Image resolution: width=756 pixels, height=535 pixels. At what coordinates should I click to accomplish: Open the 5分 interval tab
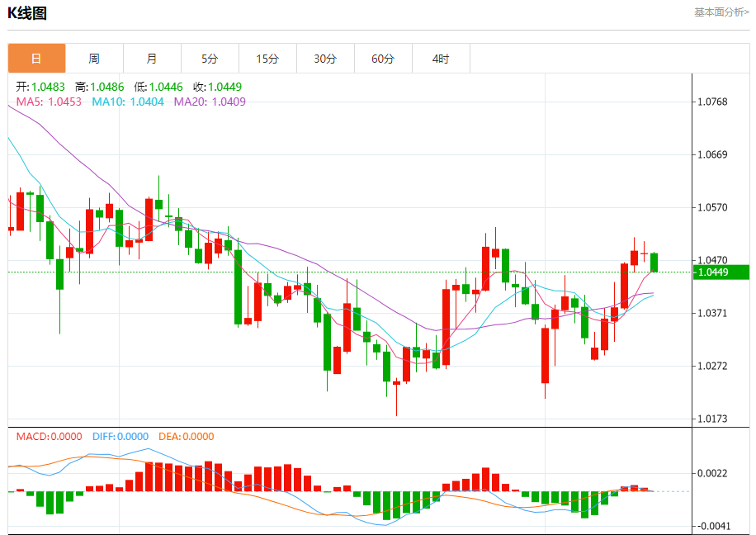click(210, 59)
